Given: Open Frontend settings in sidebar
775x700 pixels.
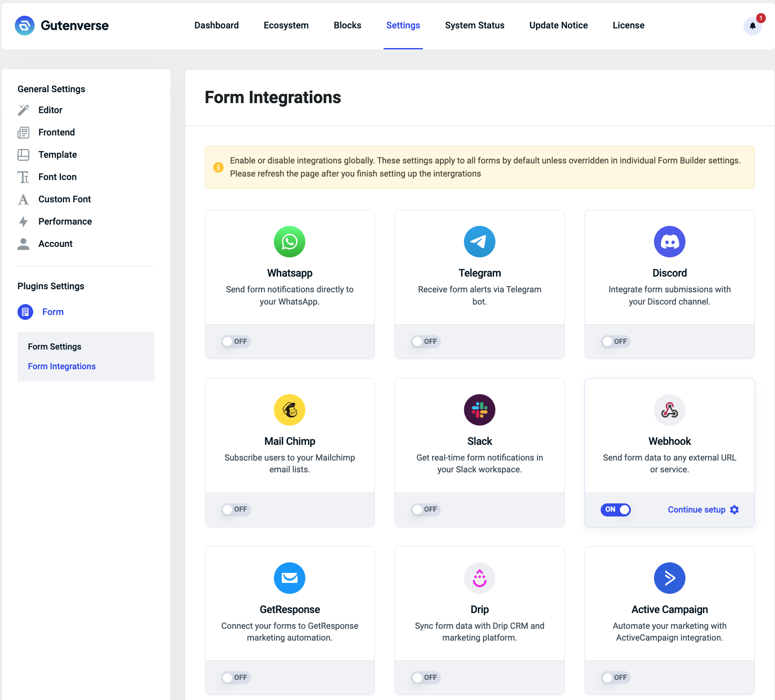Looking at the screenshot, I should (57, 132).
